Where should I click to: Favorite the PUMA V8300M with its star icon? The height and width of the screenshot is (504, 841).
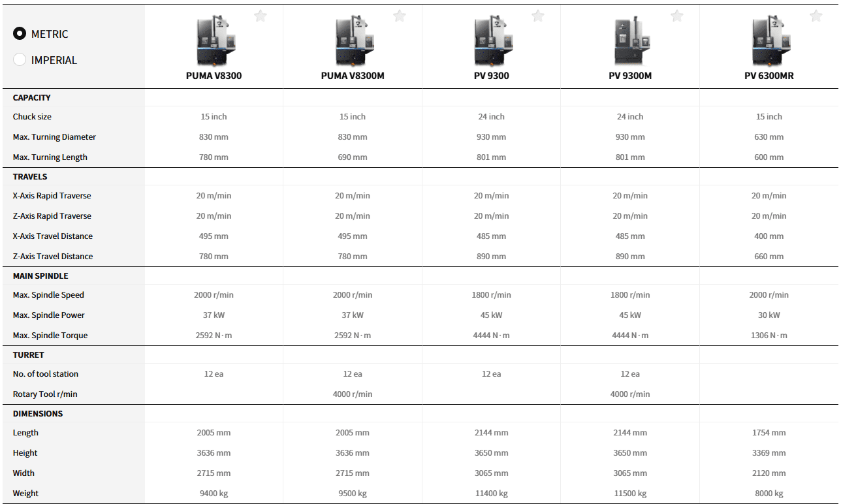tap(400, 16)
